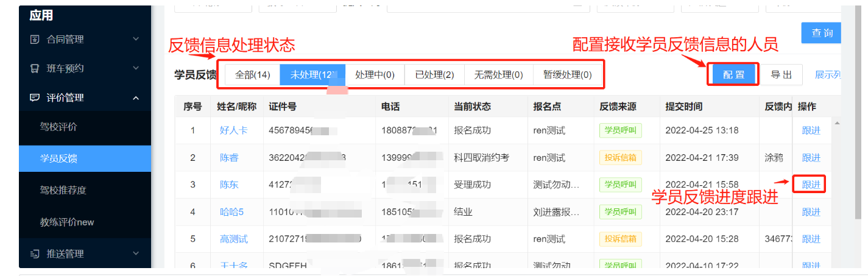Screen dimensions: 868x276
Task: Click the 查询 button
Action: tap(822, 33)
